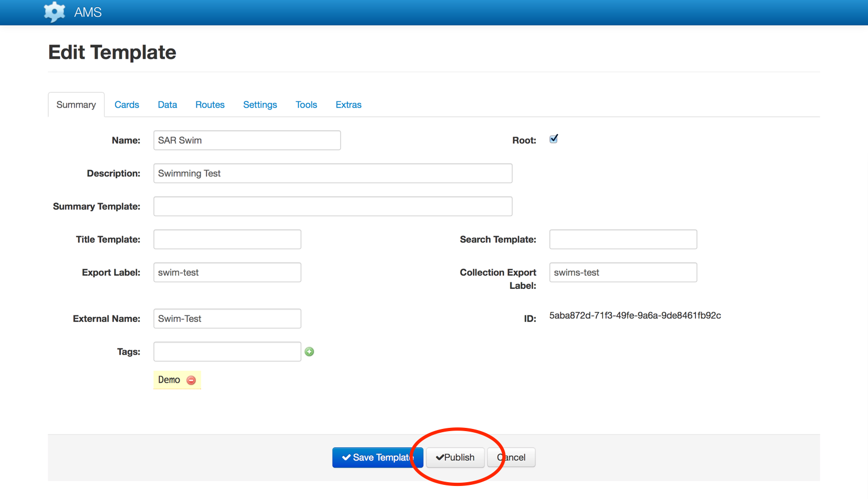Open the Data tab

tap(168, 105)
